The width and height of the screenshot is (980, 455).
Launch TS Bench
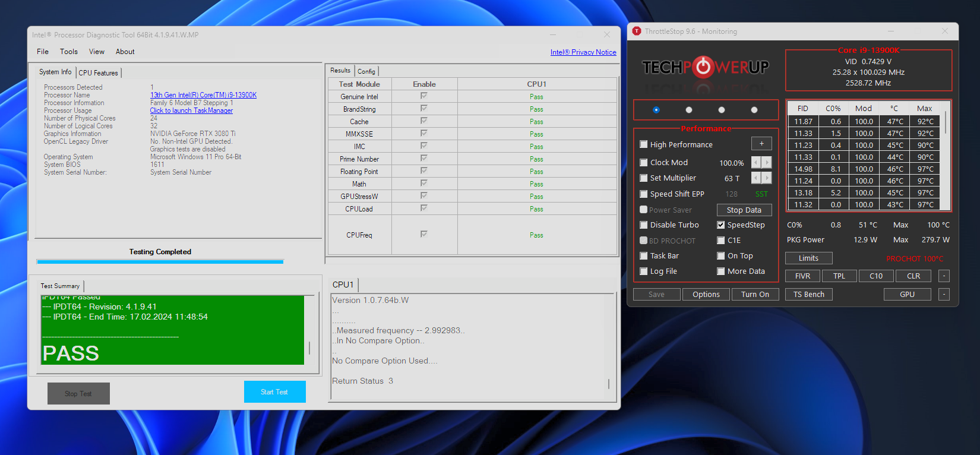pos(809,294)
